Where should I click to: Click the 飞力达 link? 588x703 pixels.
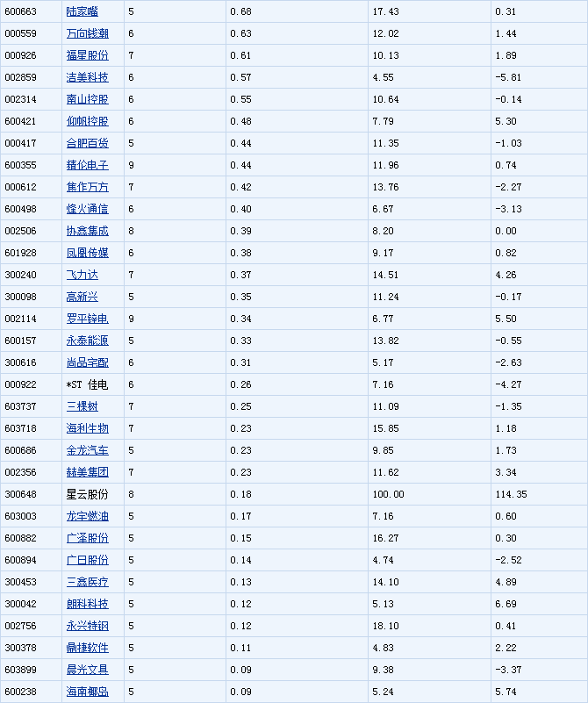[82, 275]
